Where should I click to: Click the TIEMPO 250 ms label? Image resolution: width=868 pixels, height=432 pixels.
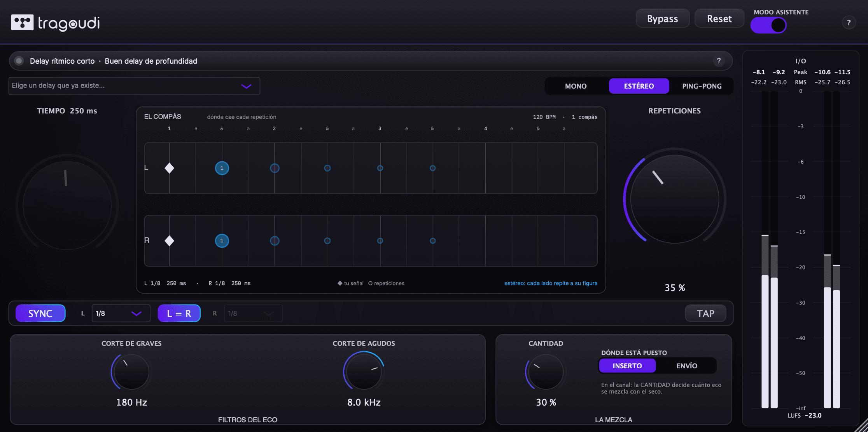point(67,111)
